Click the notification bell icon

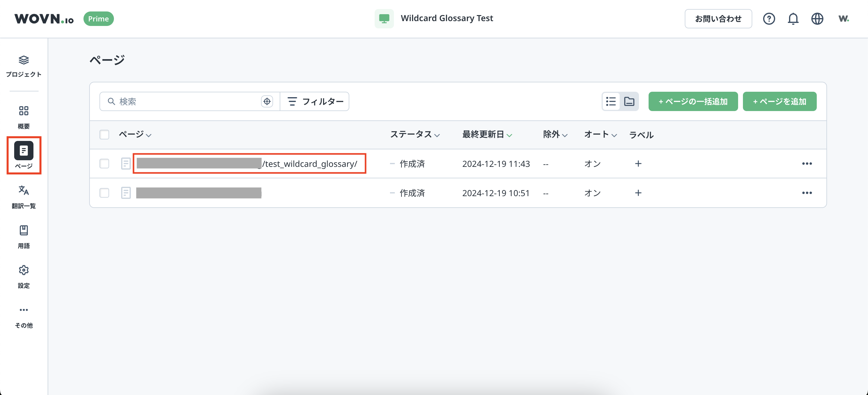coord(793,19)
